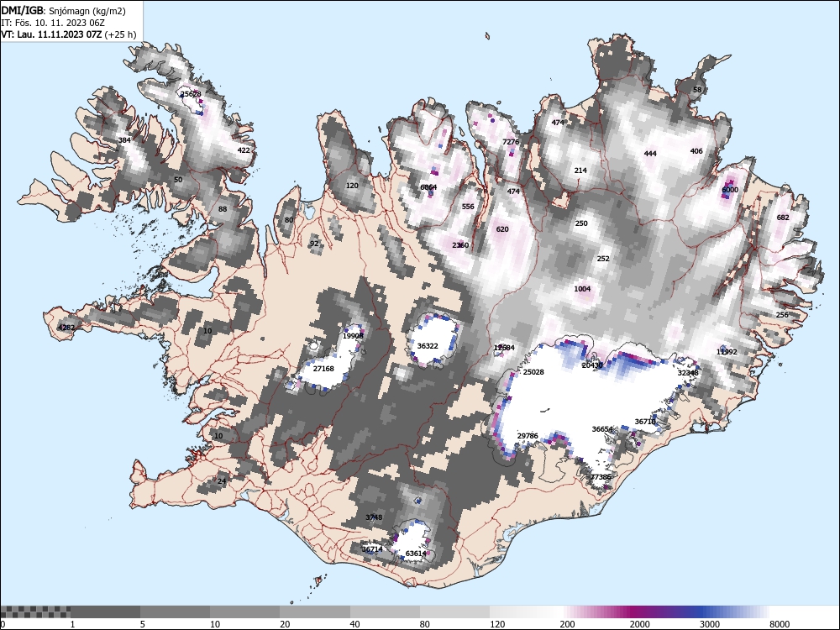Viewport: 840px width, 630px height.
Task: Click the map value 25628 in the Westfjords
Action: click(191, 94)
